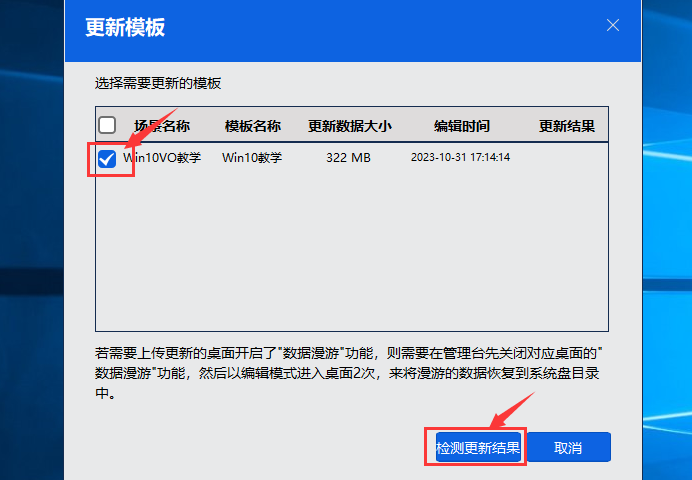692x480 pixels.
Task: Click the Windows desktop wallpaper right of the dialog
Action: pos(667,250)
